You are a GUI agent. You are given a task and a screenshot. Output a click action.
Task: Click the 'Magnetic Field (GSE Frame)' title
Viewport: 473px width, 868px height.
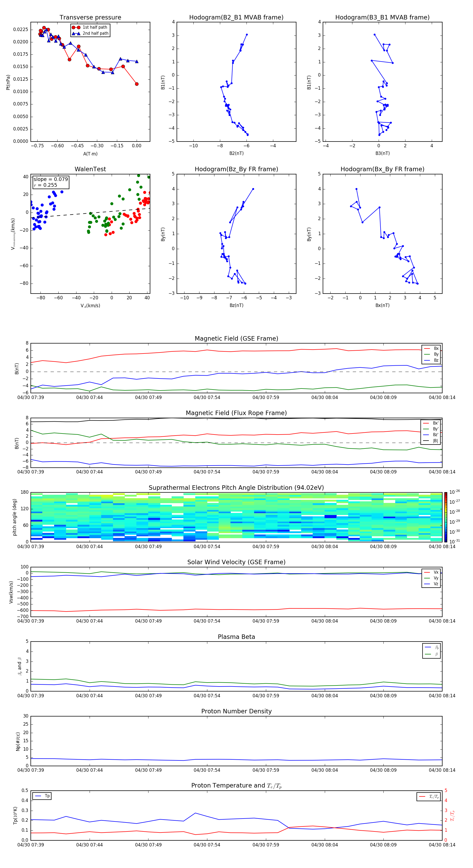[x=236, y=339]
